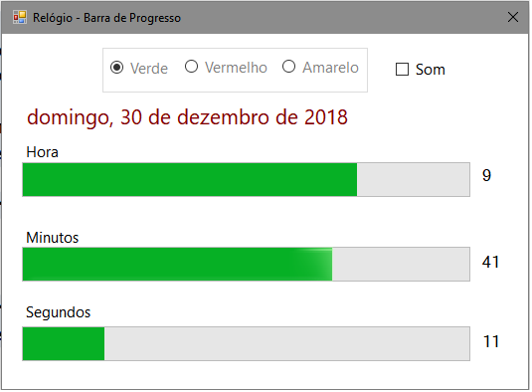Screen dimensions: 532x392
Task: Close the Relógio window
Action: click(514, 17)
